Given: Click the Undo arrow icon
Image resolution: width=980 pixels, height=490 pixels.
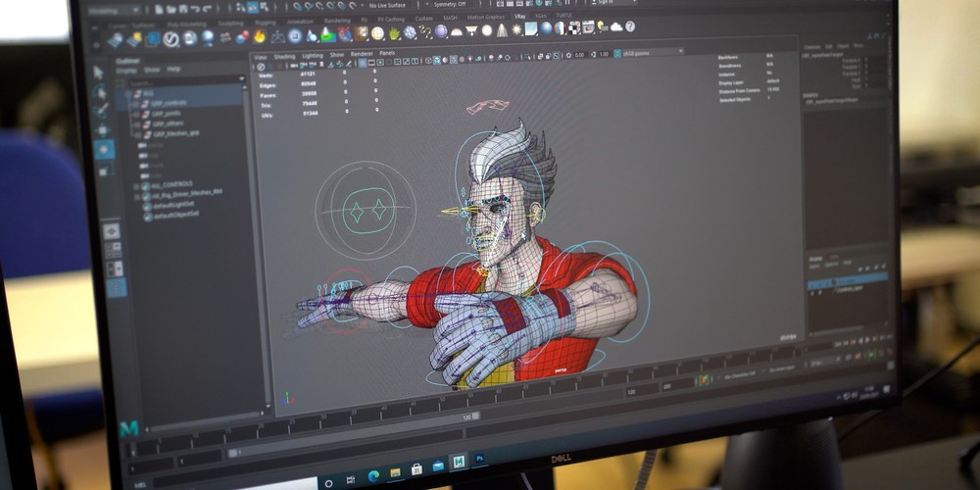Looking at the screenshot, I should click(195, 8).
